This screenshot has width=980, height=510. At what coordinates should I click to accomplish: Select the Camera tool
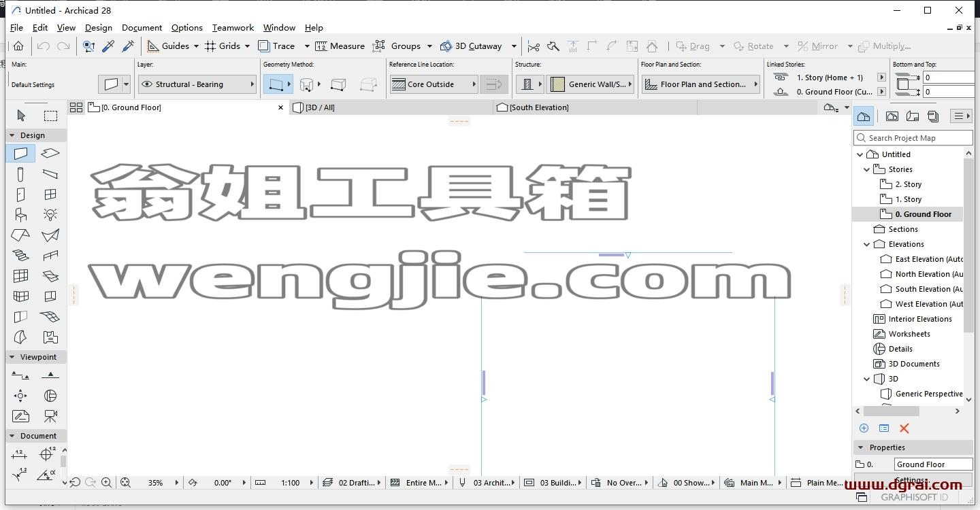[50, 415]
